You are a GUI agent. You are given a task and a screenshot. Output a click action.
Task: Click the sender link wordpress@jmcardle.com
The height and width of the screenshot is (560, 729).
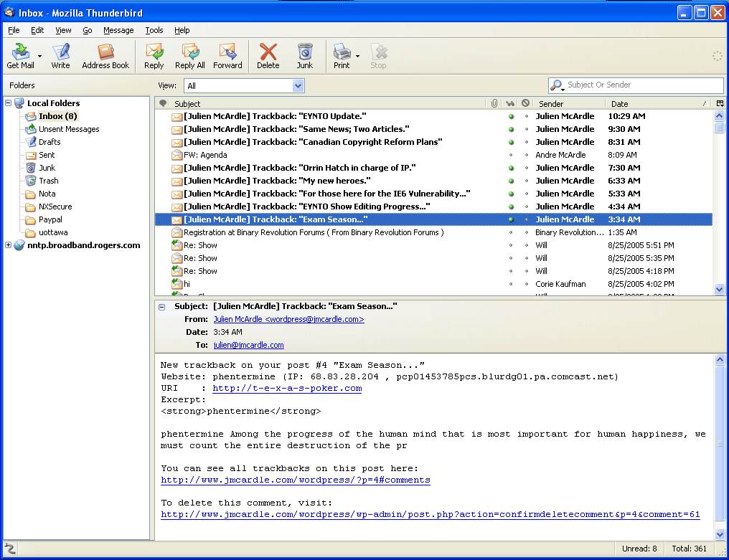point(288,319)
